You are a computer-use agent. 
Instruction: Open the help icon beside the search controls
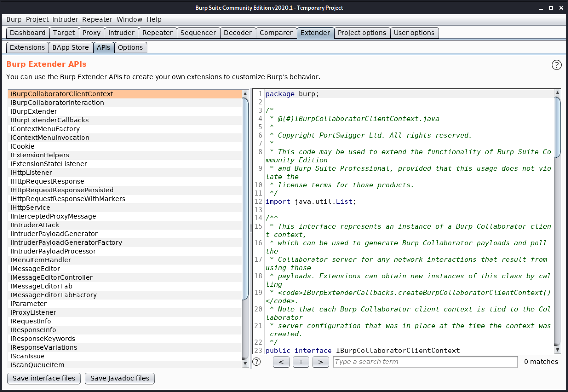[256, 362]
